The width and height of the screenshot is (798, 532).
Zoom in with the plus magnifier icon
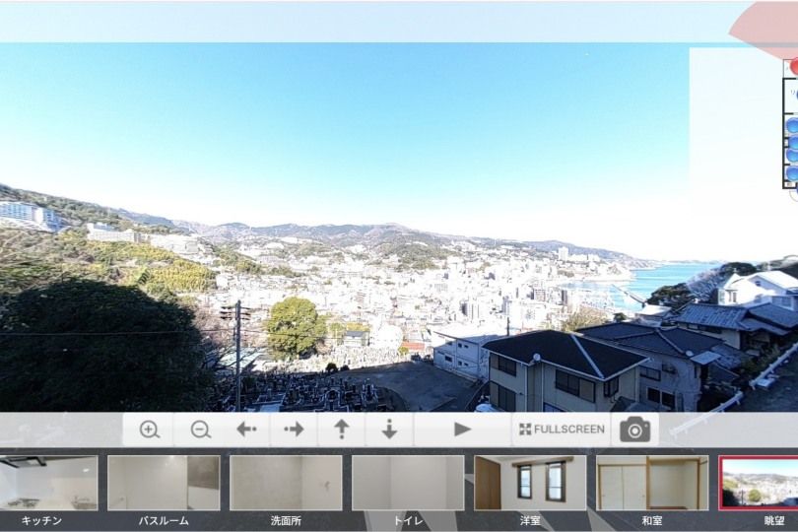(x=149, y=430)
